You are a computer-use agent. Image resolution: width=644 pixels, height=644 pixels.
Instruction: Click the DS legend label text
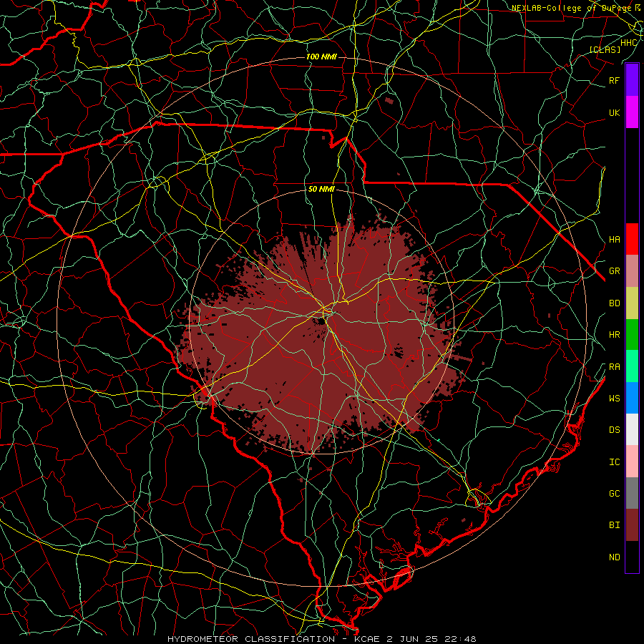click(x=614, y=430)
